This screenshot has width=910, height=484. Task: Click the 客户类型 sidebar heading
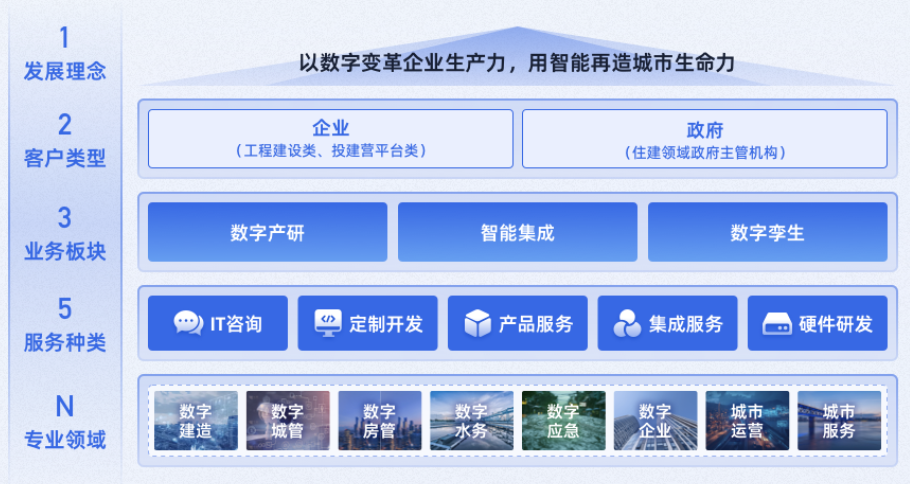pos(64,158)
